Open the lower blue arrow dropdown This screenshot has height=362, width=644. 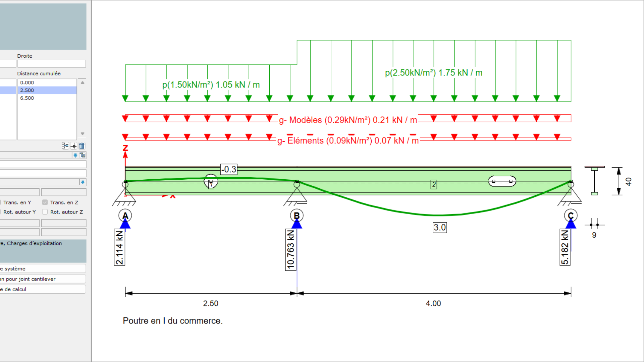pos(83,182)
